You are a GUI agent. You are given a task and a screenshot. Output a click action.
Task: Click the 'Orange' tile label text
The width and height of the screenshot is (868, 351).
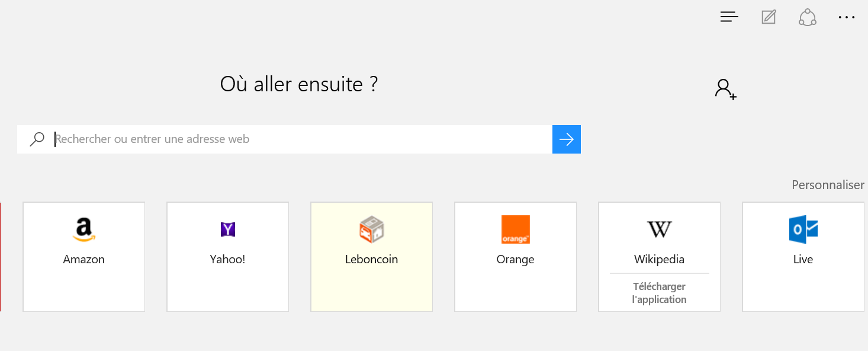pos(515,260)
